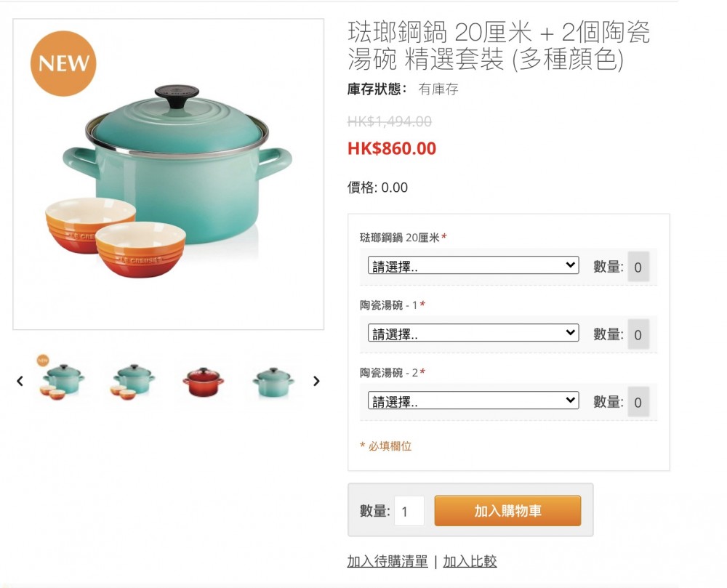Click quantity field beside 陶瓷湯碗 - 2
Image resolution: width=727 pixels, height=588 pixels.
pyautogui.click(x=638, y=402)
